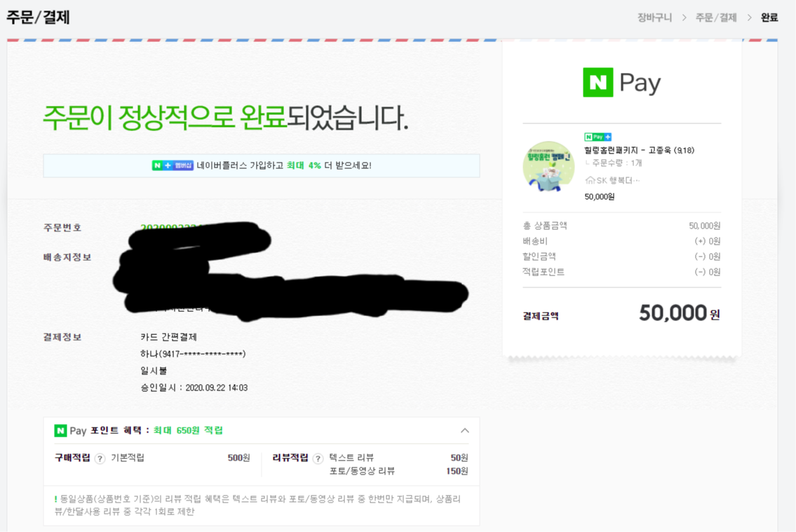Click the 최대 650원 적립 text
Image resolution: width=796 pixels, height=532 pixels.
[188, 430]
